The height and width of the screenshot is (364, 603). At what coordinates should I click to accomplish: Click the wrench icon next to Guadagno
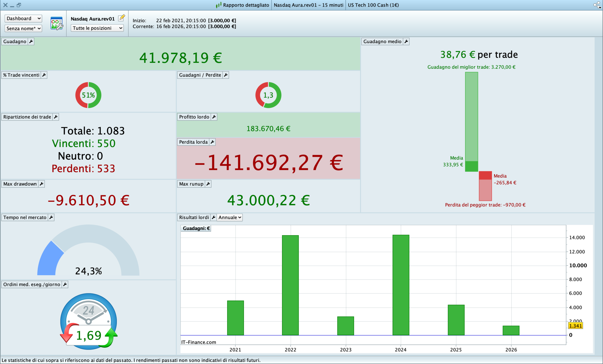point(31,41)
